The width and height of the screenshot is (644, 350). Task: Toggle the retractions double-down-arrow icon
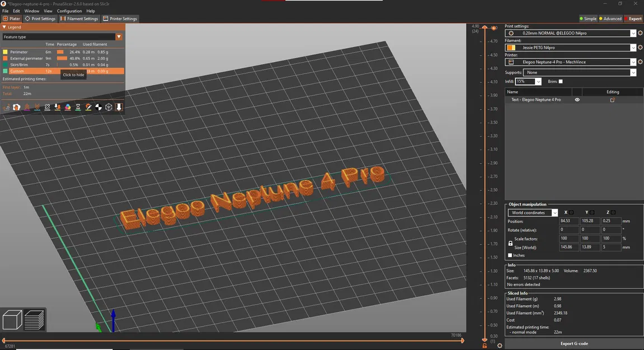pos(37,107)
